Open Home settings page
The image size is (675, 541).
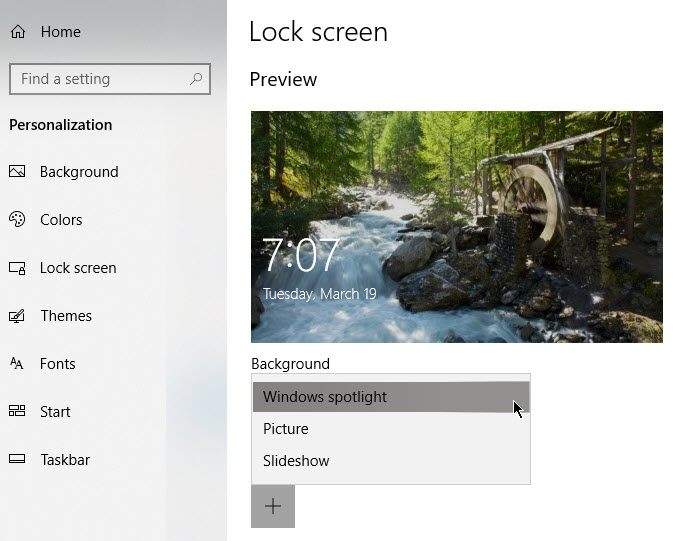pos(61,32)
